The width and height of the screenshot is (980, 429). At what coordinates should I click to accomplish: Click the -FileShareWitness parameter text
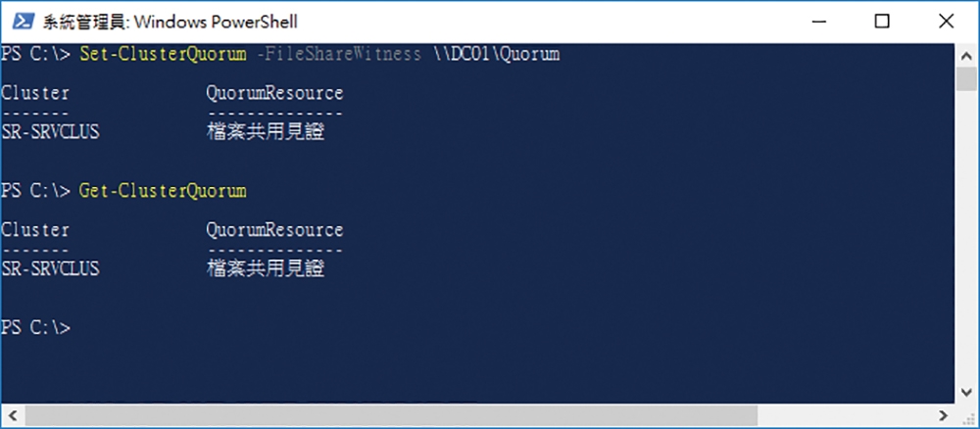pos(339,54)
